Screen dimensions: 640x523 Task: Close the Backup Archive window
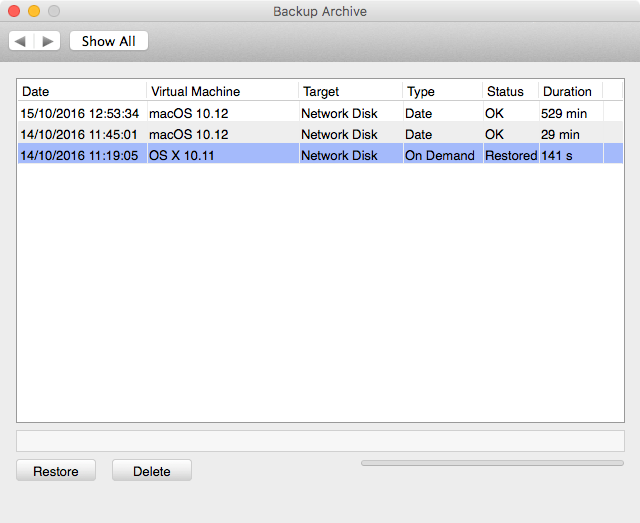tap(14, 11)
